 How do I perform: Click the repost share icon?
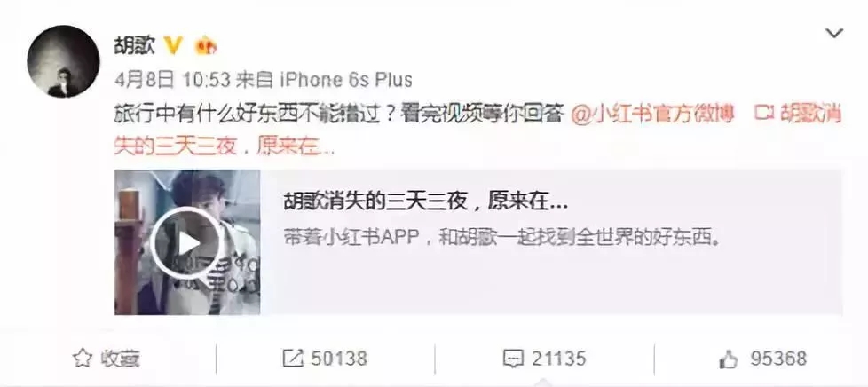click(x=293, y=359)
